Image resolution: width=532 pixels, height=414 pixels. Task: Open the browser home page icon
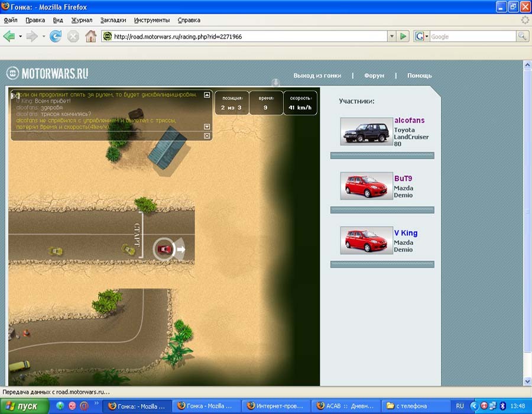pyautogui.click(x=90, y=36)
